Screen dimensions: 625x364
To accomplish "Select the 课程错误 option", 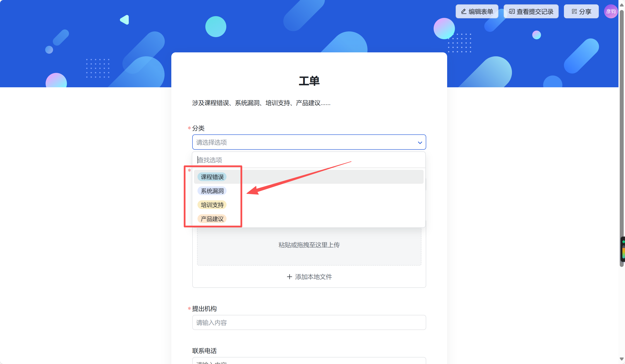I will (x=309, y=177).
